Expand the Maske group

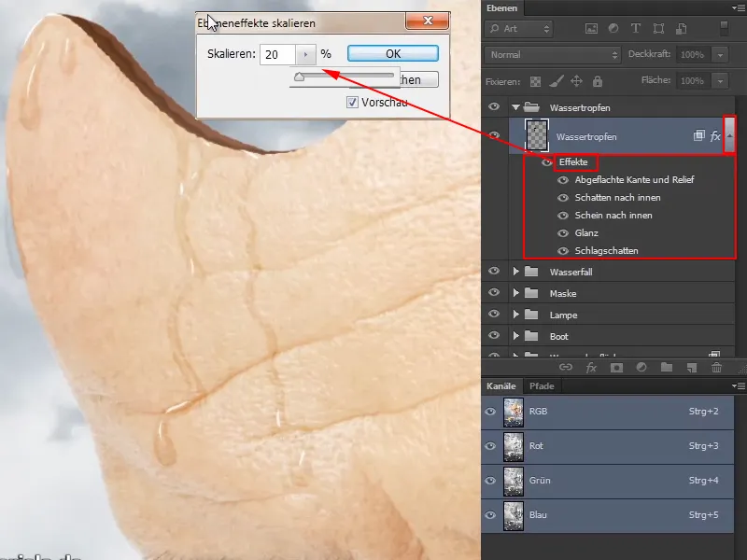tap(515, 293)
